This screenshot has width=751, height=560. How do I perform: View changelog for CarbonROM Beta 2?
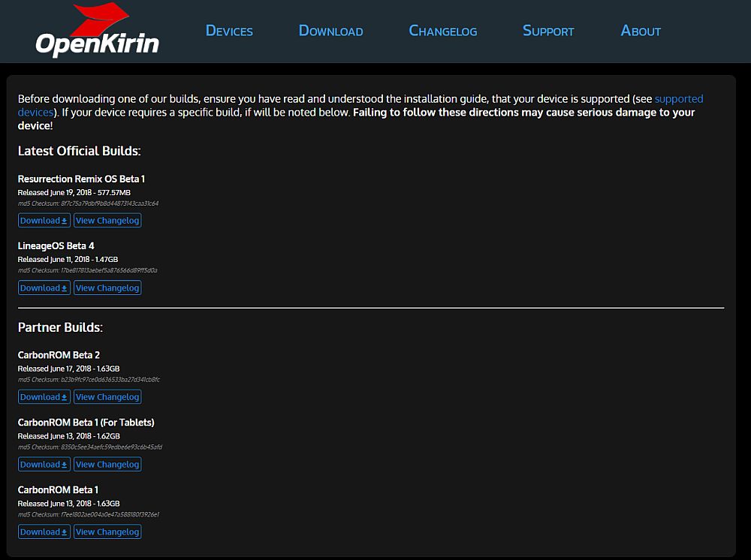coord(107,397)
